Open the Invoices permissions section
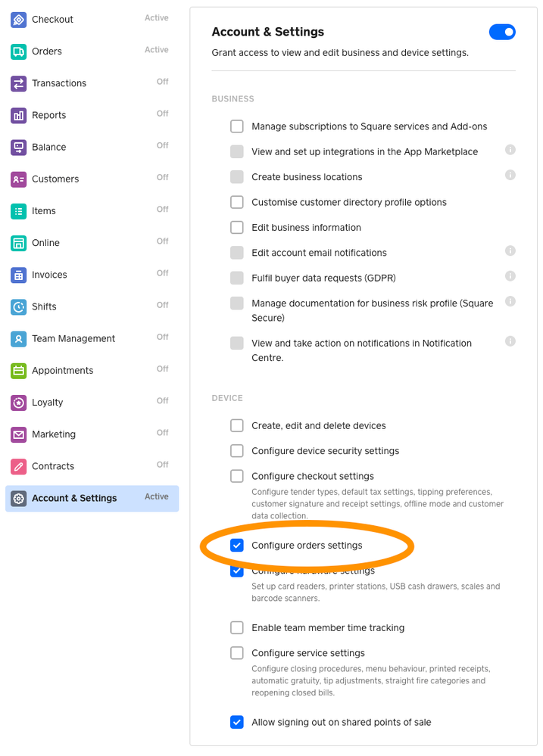The height and width of the screenshot is (756, 543). (x=49, y=275)
